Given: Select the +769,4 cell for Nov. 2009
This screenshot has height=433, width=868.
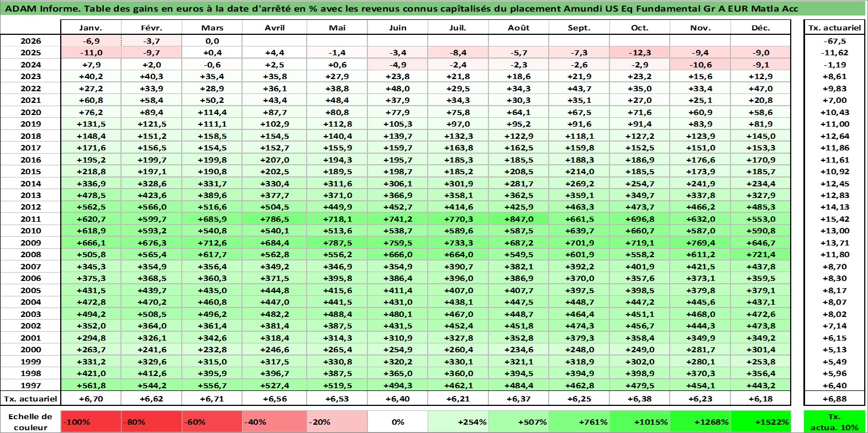Looking at the screenshot, I should coord(700,243).
